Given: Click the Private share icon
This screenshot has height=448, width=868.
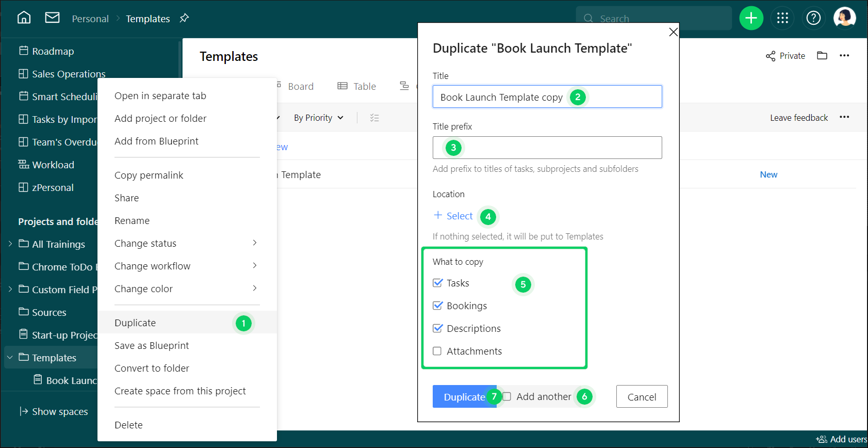Looking at the screenshot, I should (x=771, y=56).
